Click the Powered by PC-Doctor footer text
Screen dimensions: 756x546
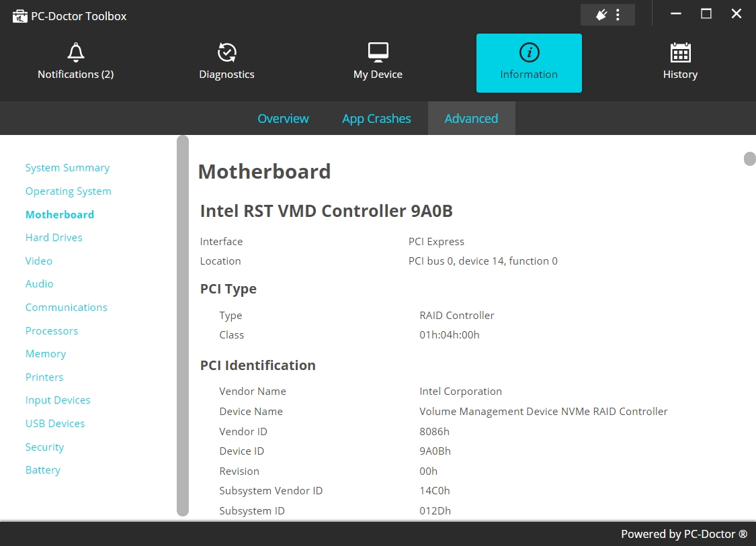click(x=683, y=534)
